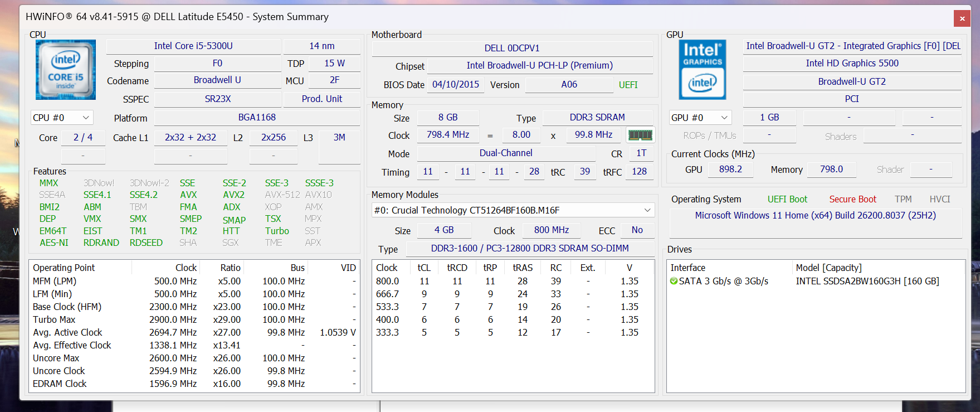Click the module Clock value 800 MHz
This screenshot has height=412, width=980.
pyautogui.click(x=552, y=230)
